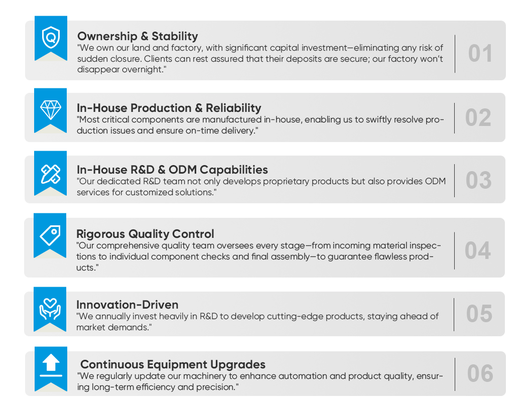532x407 pixels.
Task: Click the In-House Production & Reliability heading
Action: (169, 108)
